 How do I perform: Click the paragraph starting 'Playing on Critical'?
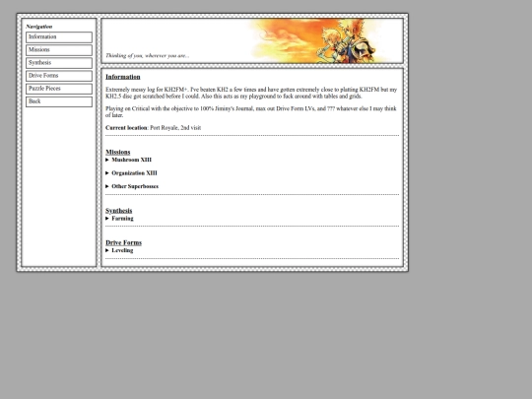coord(251,111)
